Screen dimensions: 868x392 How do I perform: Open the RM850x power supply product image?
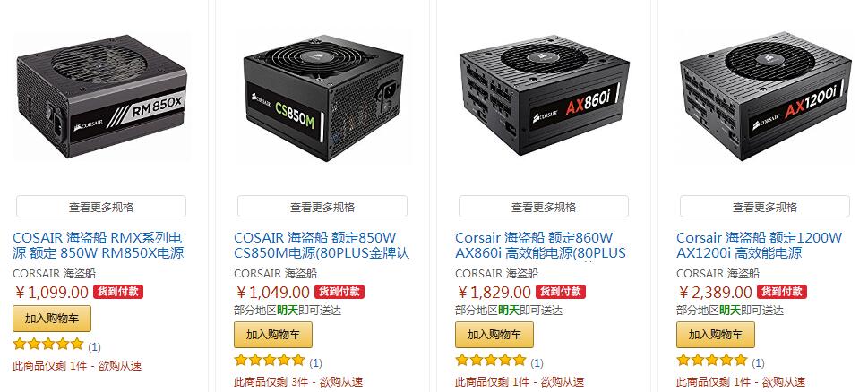(101, 96)
